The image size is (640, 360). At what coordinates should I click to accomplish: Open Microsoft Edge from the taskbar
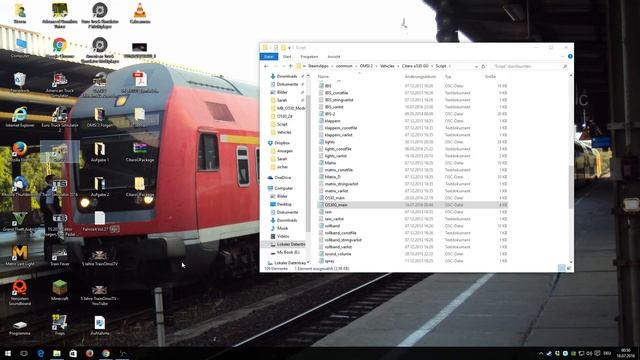[40, 353]
